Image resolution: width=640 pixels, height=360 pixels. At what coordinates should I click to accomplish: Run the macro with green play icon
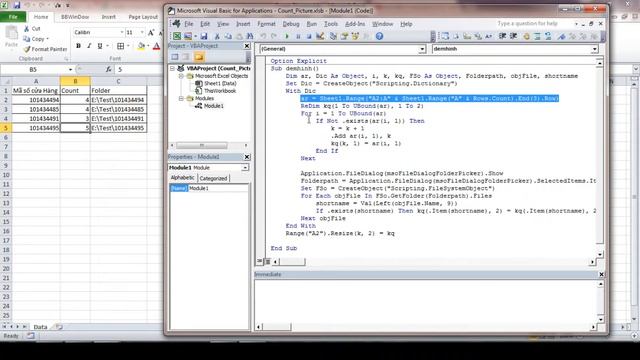pos(287,36)
